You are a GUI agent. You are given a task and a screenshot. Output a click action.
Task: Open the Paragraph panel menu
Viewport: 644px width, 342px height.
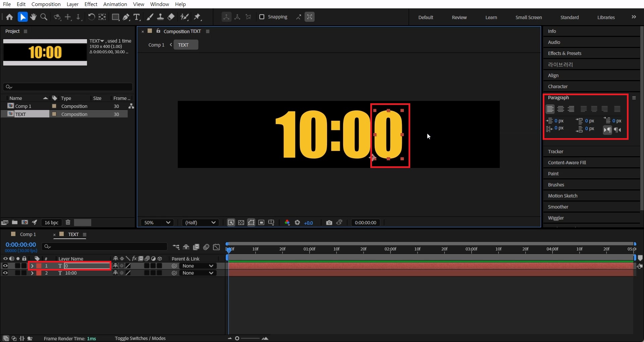click(x=634, y=98)
